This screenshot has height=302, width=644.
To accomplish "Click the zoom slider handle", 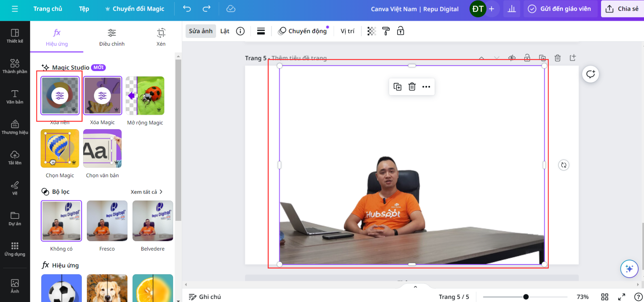I will coord(526,297).
